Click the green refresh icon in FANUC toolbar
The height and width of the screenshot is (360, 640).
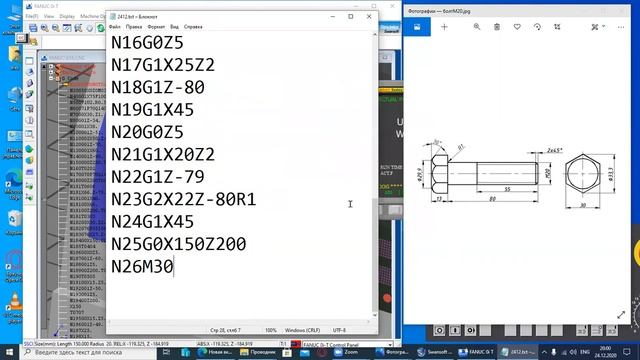(x=100, y=28)
